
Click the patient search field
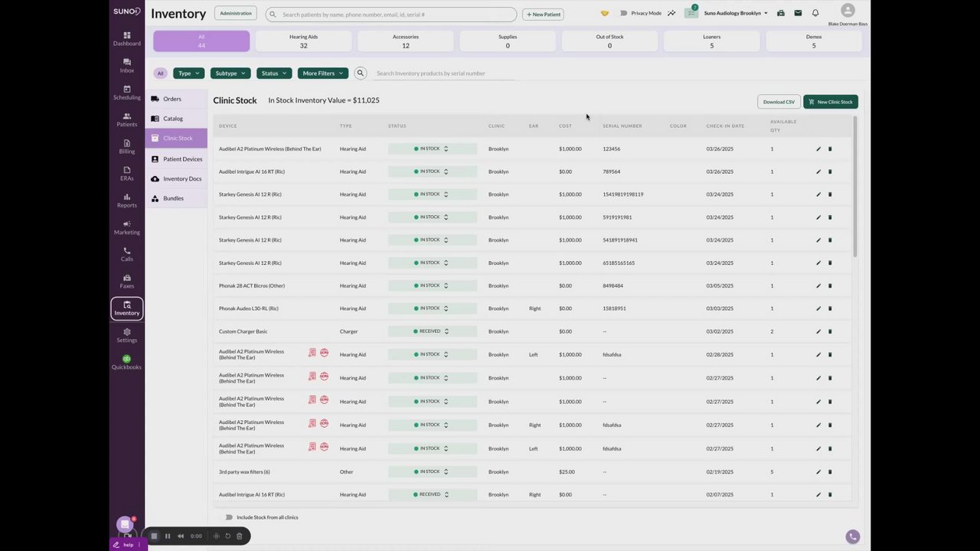pyautogui.click(x=391, y=15)
